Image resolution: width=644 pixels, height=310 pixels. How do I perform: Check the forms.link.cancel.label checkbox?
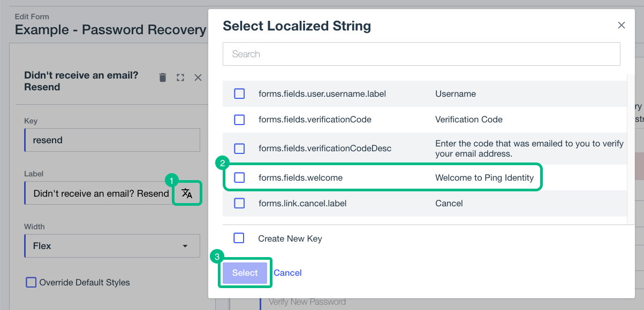[239, 203]
